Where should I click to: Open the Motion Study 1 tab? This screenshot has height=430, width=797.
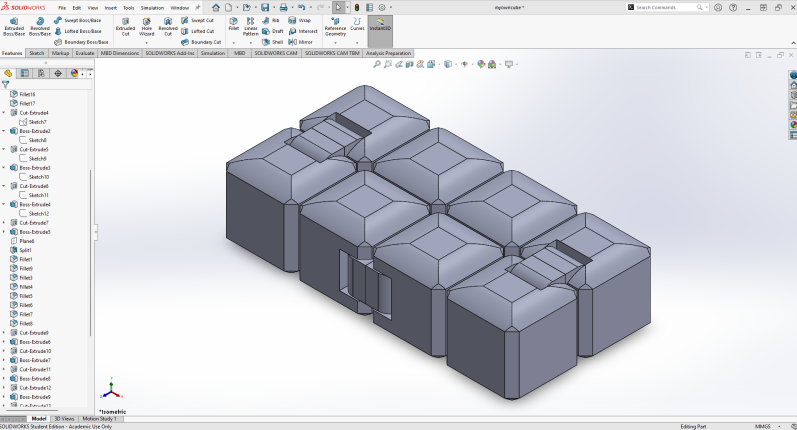click(x=100, y=419)
